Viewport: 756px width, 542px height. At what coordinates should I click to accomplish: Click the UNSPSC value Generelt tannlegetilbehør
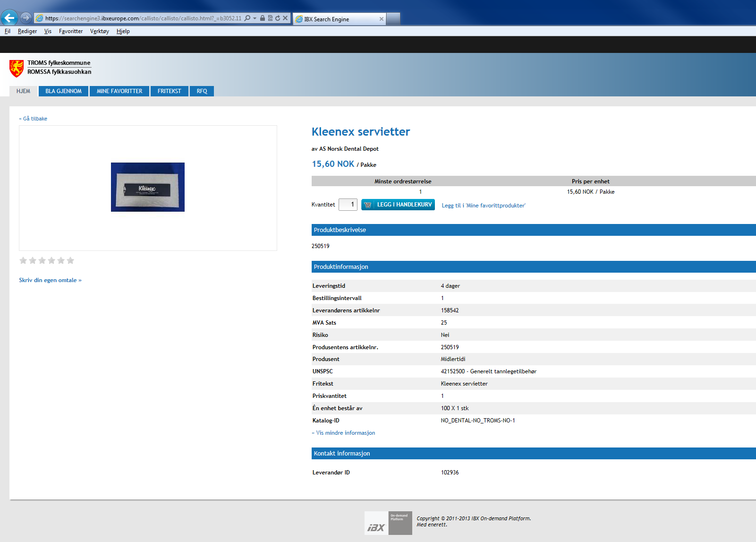tap(489, 371)
